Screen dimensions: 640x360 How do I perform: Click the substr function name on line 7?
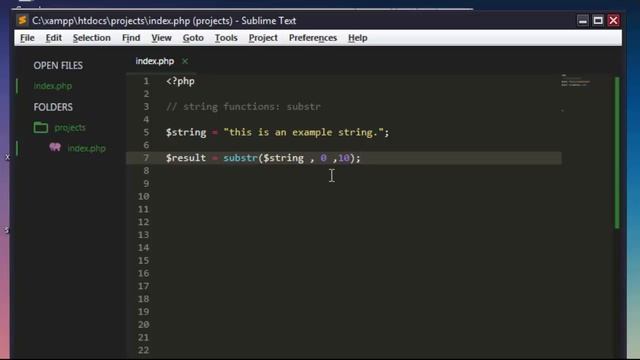[240, 158]
